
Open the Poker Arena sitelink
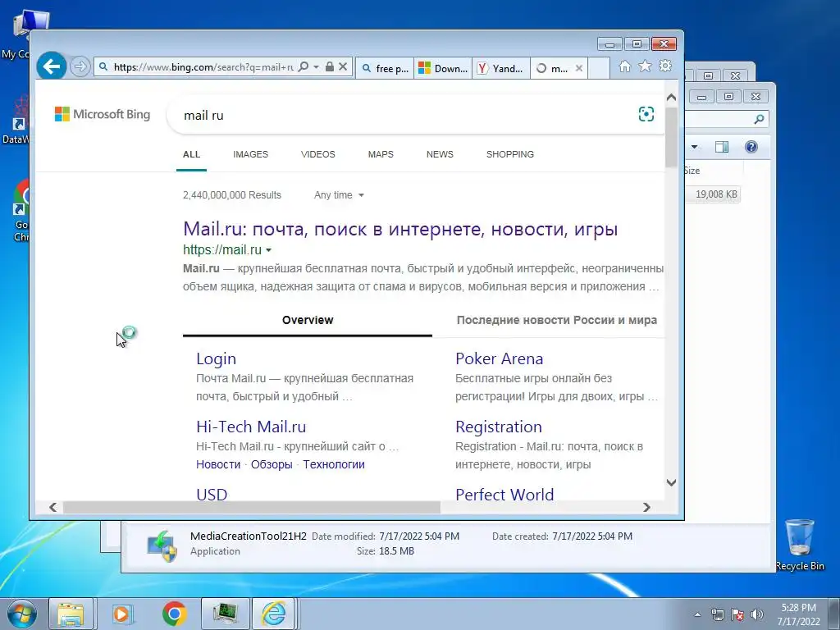pyautogui.click(x=499, y=358)
